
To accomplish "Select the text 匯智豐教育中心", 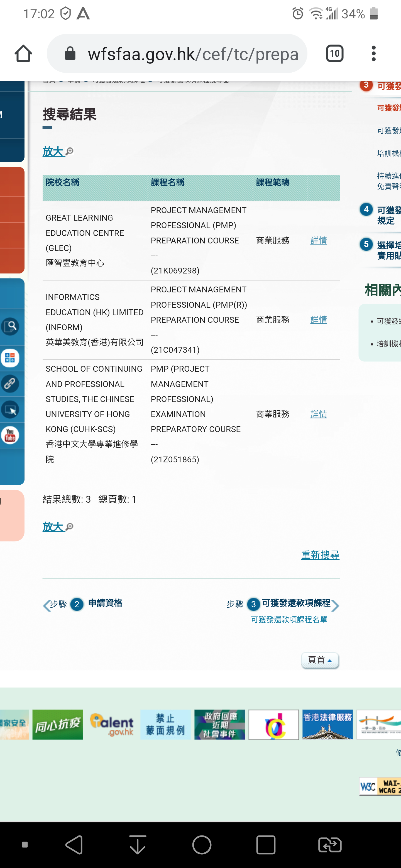I will tap(75, 263).
